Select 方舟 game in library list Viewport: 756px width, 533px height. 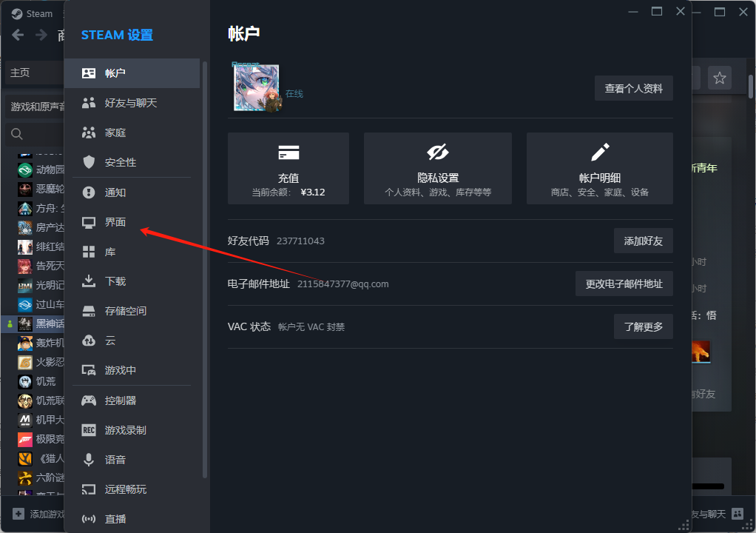[41, 208]
